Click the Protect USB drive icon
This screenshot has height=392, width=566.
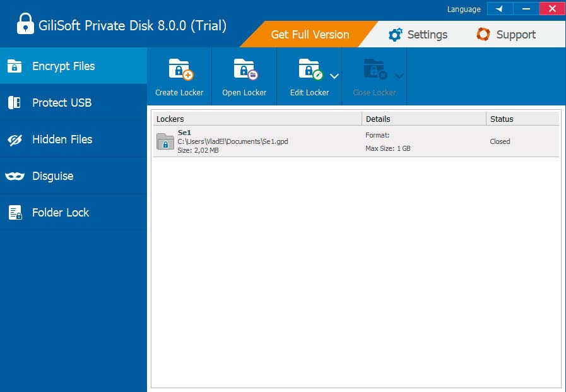point(15,102)
